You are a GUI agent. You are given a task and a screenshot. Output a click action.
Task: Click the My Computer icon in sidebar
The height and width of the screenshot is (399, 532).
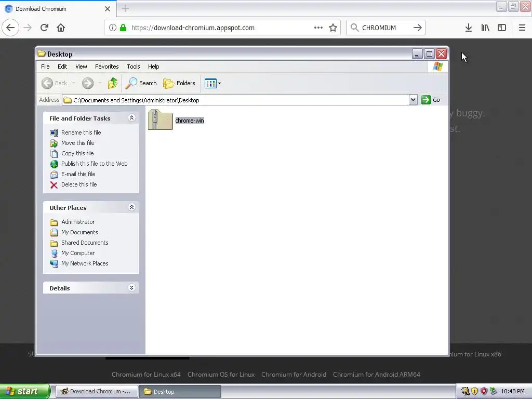click(54, 254)
